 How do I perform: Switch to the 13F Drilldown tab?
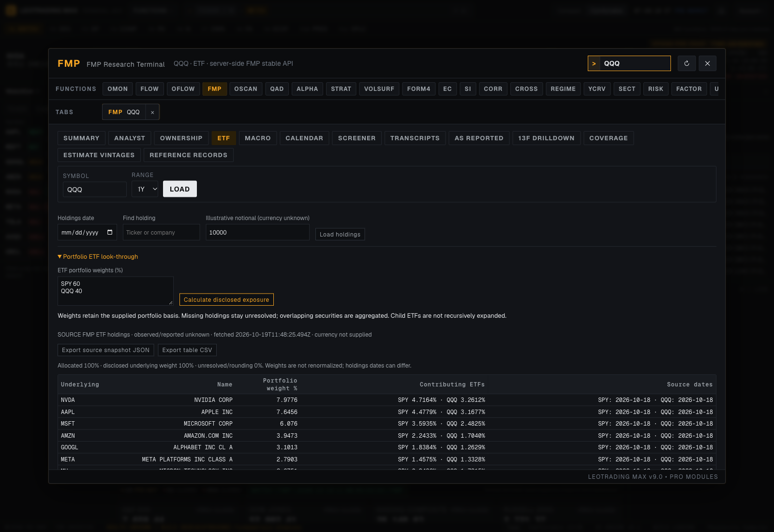547,138
